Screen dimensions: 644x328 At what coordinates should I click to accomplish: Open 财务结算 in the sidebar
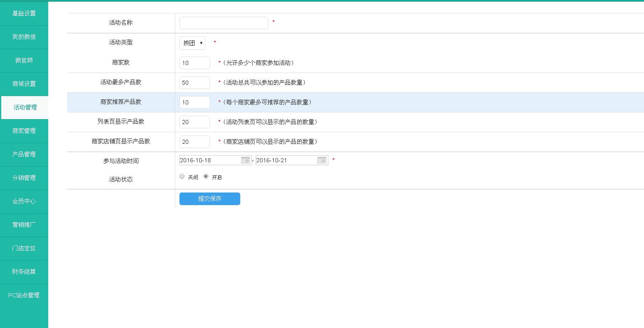tap(24, 272)
